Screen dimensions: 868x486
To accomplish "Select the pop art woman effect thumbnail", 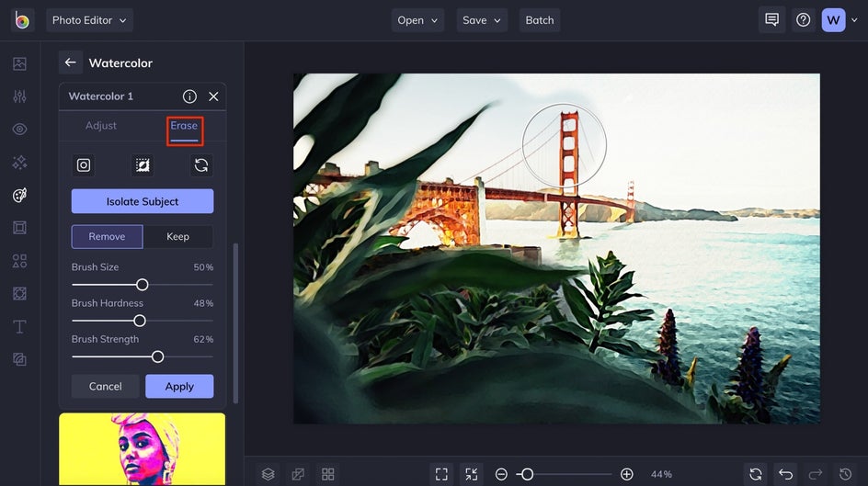I will (143, 449).
